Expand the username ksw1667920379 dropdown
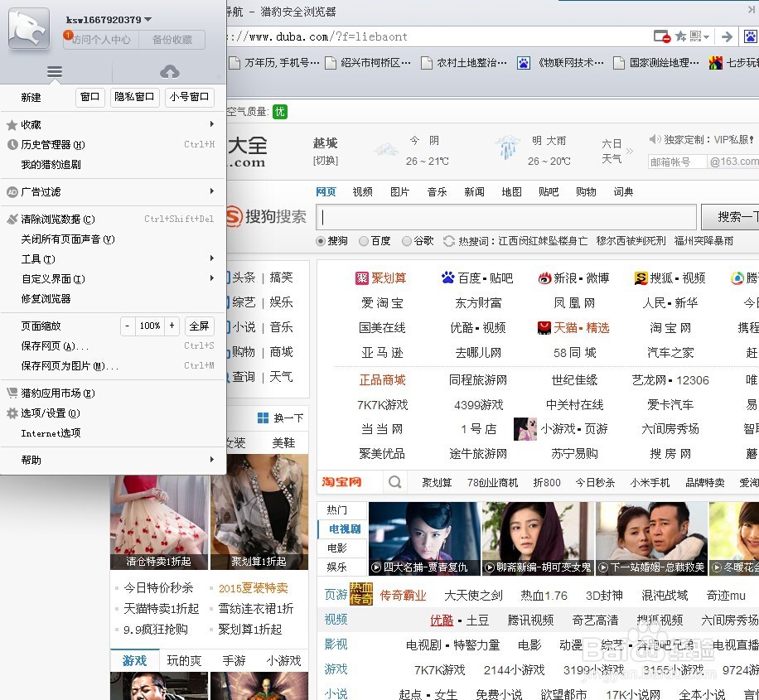This screenshot has width=759, height=700. click(x=148, y=19)
